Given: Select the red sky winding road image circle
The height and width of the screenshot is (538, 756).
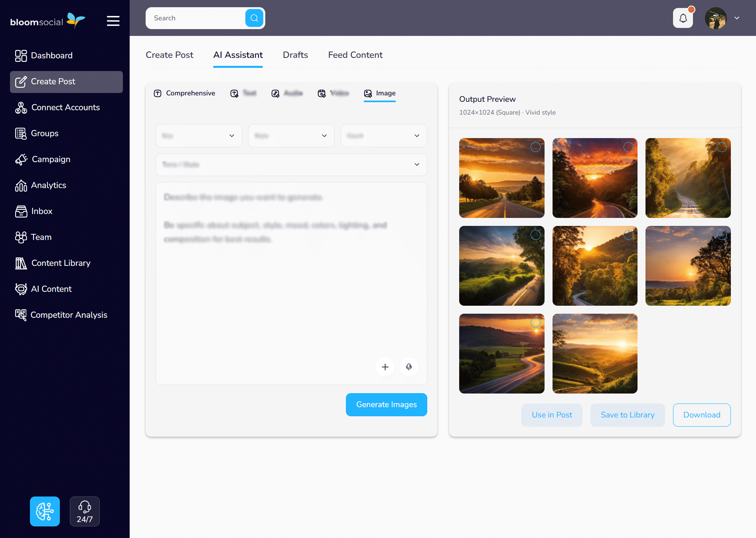Looking at the screenshot, I should (x=628, y=147).
